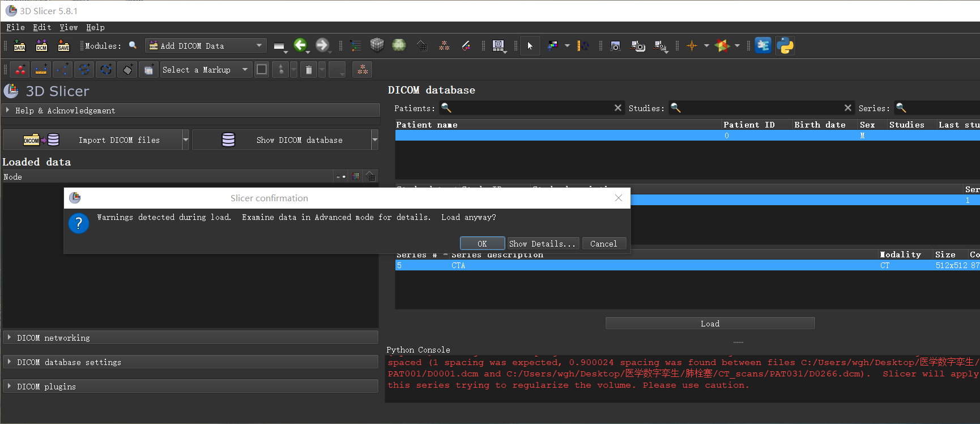Screen dimensions: 980x424
Task: Toggle the Show DICOM database button
Action: (x=282, y=140)
